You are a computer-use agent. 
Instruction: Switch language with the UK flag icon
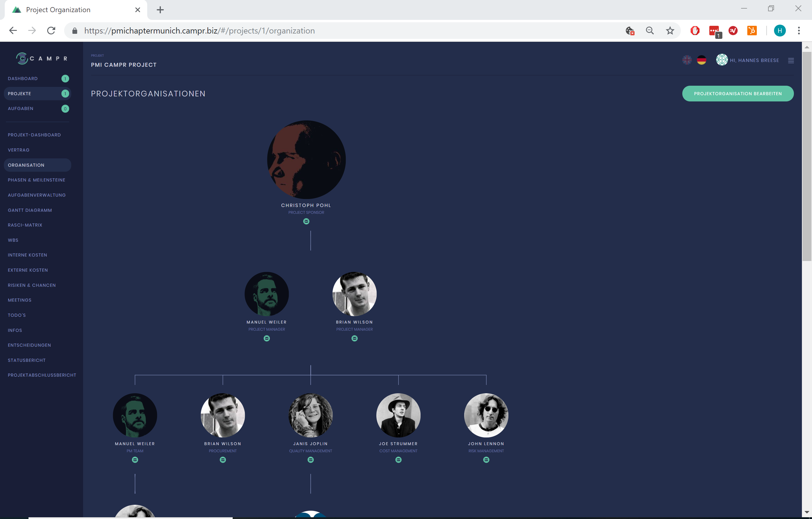click(686, 60)
